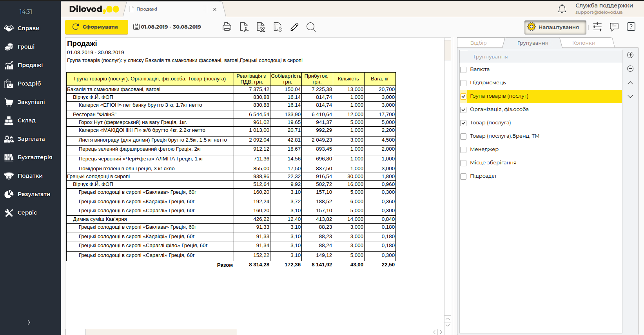
Task: Move grouping up with the up chevron
Action: point(630,83)
